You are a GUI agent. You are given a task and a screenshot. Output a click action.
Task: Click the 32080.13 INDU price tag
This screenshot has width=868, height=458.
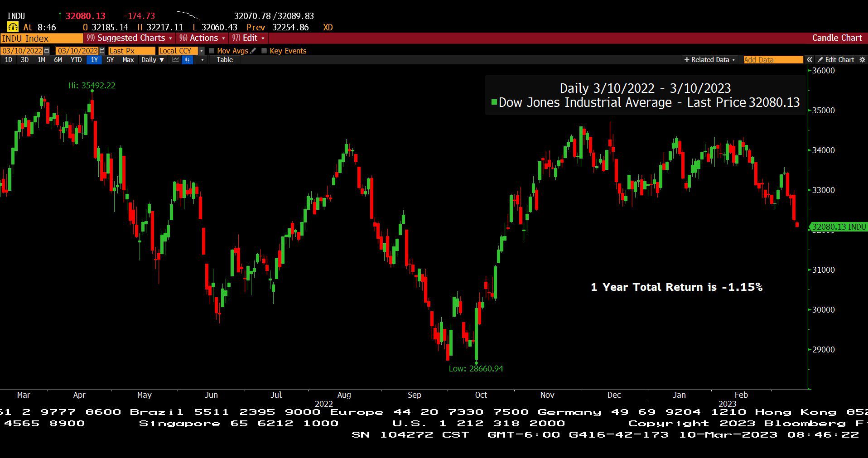(839, 227)
